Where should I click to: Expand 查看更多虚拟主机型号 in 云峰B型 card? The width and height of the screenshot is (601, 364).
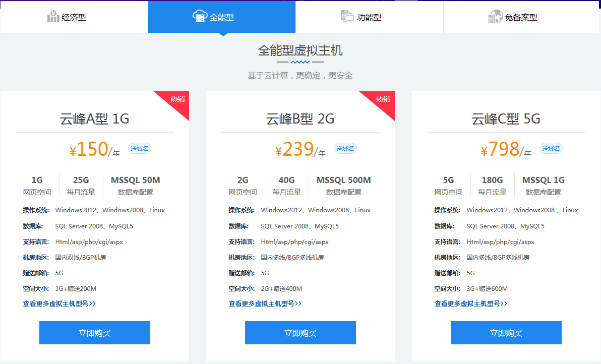265,304
